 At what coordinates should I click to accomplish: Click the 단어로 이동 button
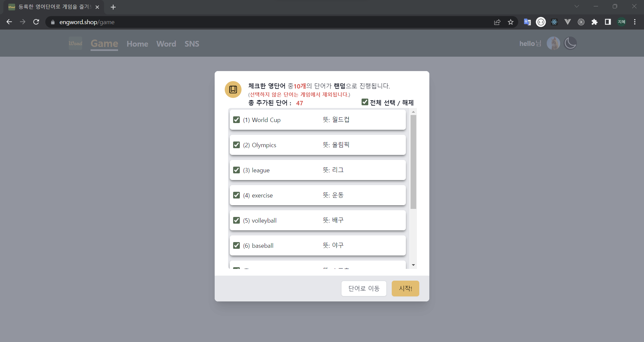pyautogui.click(x=364, y=288)
